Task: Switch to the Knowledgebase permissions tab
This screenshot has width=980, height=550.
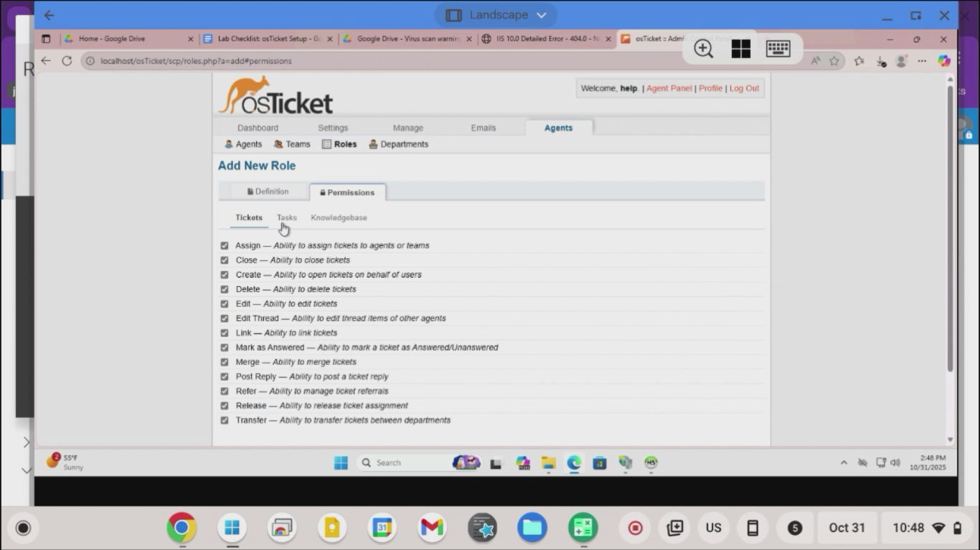Action: (x=339, y=217)
